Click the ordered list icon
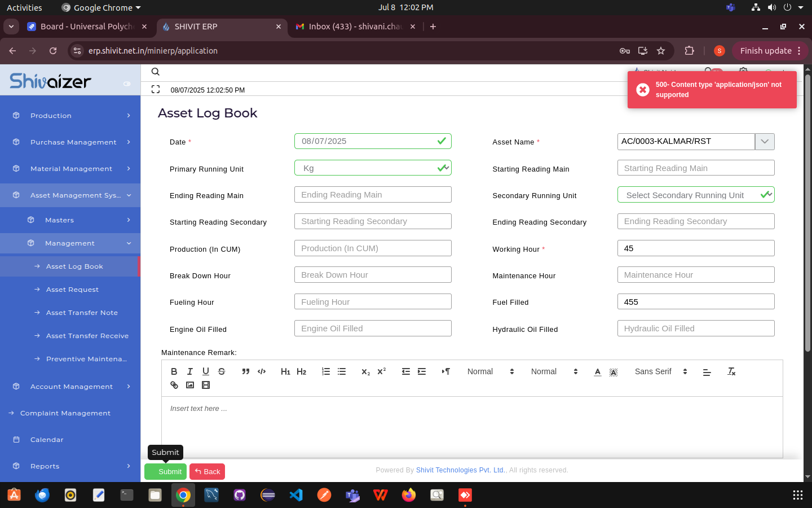Viewport: 812px width, 508px height. click(326, 371)
